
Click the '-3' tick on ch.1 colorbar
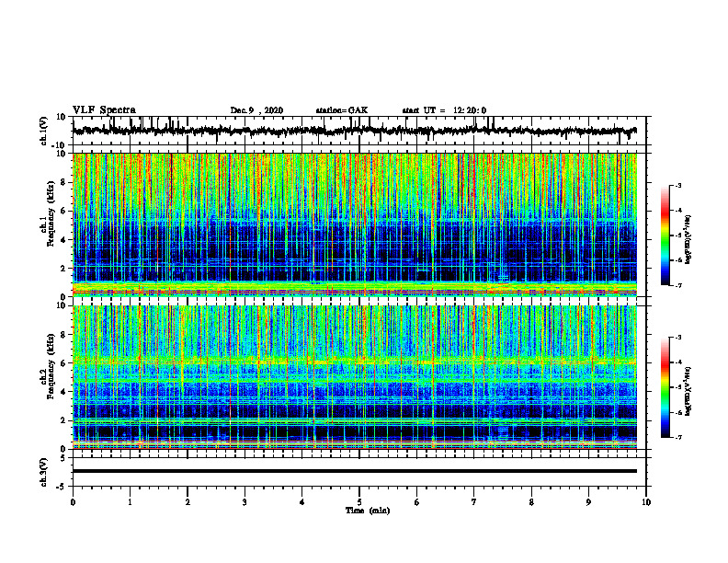tap(678, 185)
